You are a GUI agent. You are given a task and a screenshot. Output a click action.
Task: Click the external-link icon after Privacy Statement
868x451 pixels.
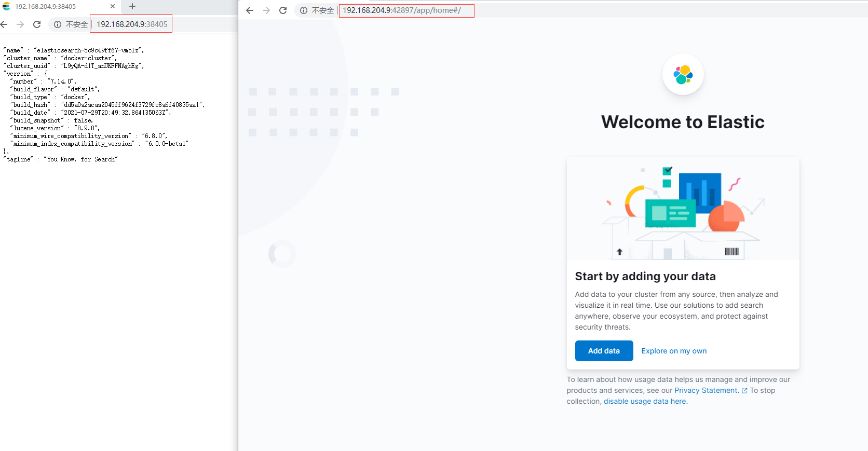744,391
